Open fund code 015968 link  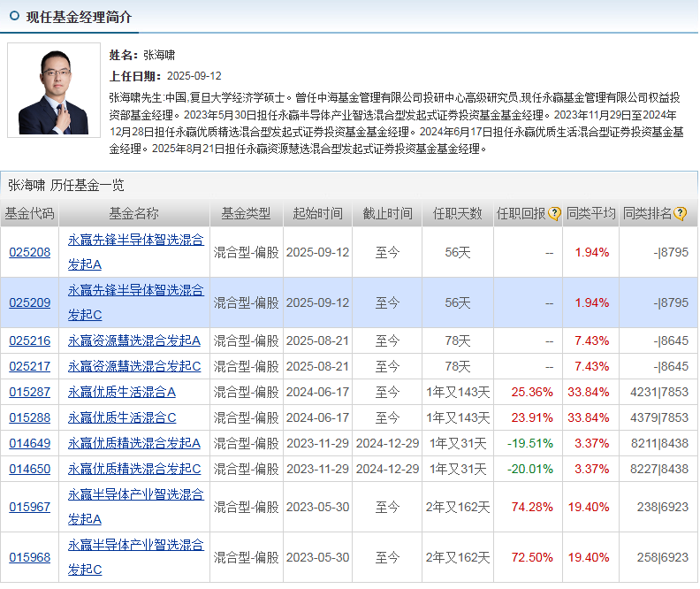click(30, 557)
